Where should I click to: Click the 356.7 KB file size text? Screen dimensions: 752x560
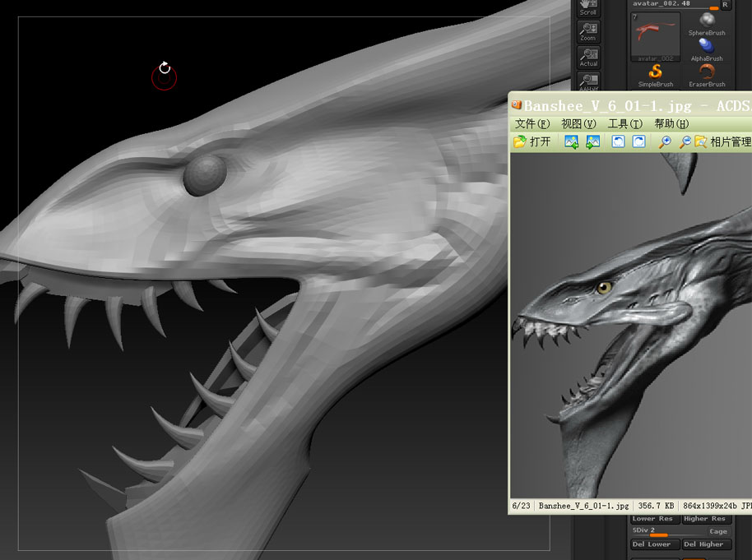(656, 506)
